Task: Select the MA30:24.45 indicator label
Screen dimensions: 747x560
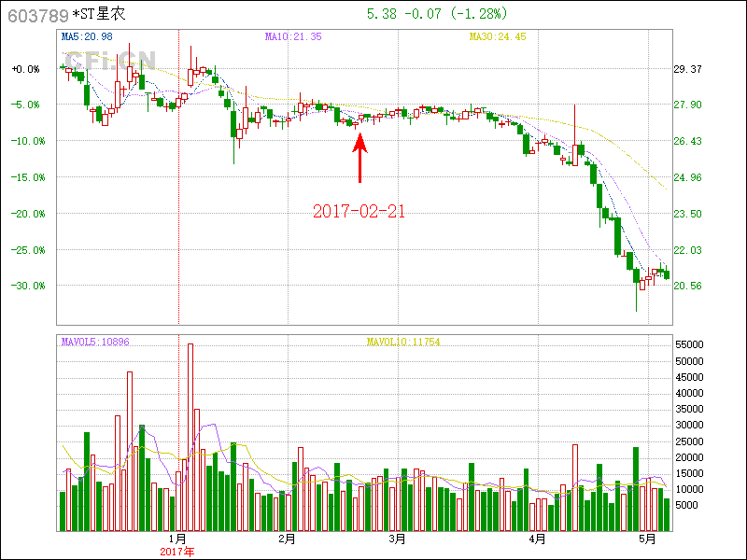Action: (x=498, y=36)
